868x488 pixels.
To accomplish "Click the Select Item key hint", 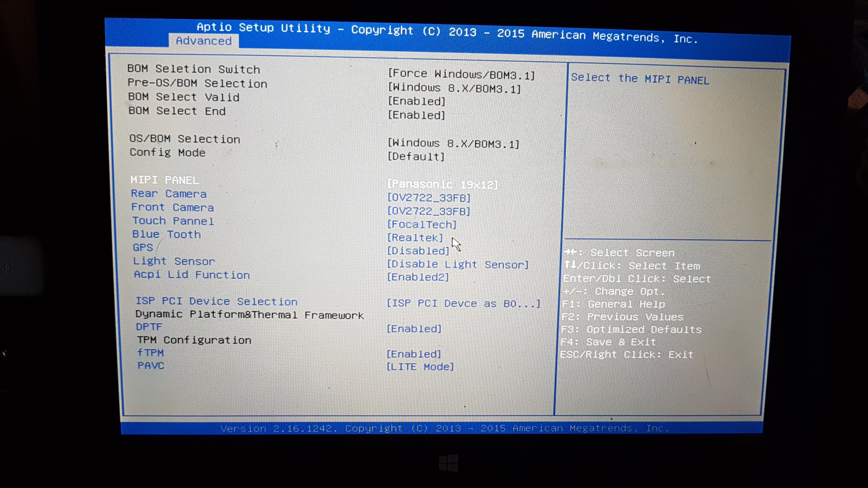I will (632, 266).
